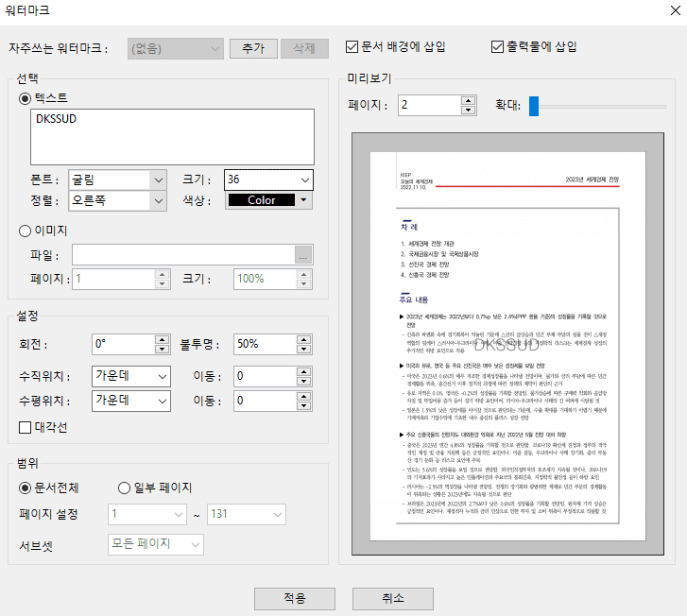
Task: Decrease the 수직위치 이동 value
Action: (x=303, y=381)
